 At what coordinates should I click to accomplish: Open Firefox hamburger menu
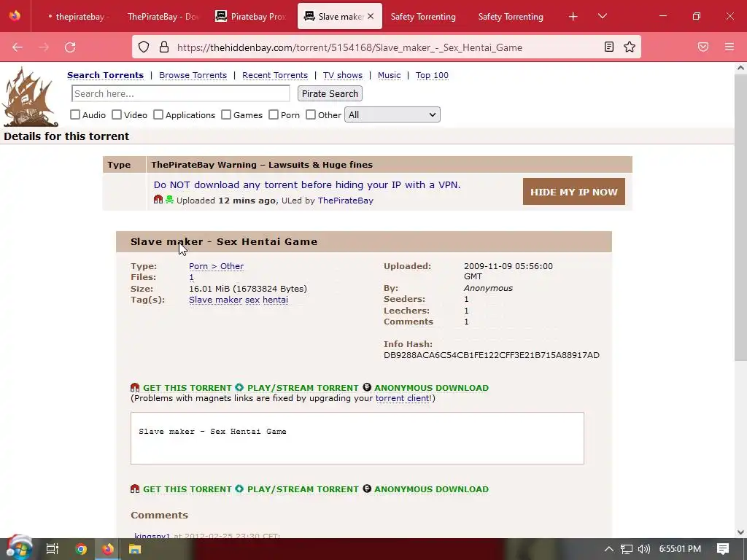click(x=729, y=47)
